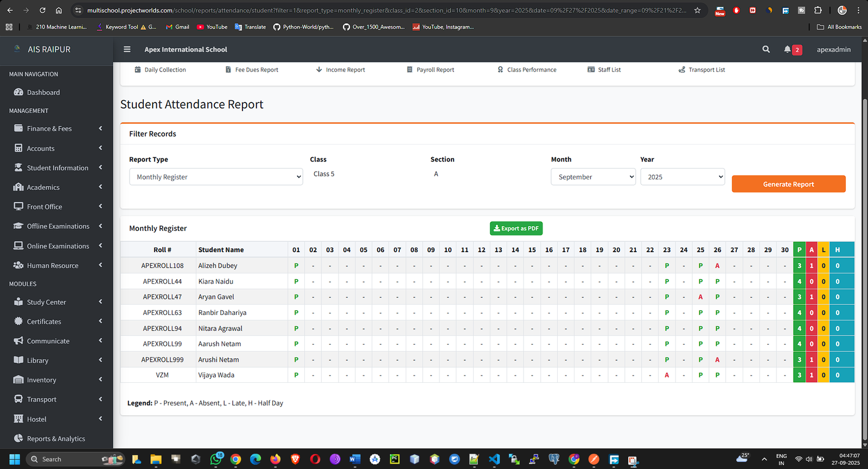Open the Report Type dropdown
The image size is (868, 469).
tap(215, 177)
